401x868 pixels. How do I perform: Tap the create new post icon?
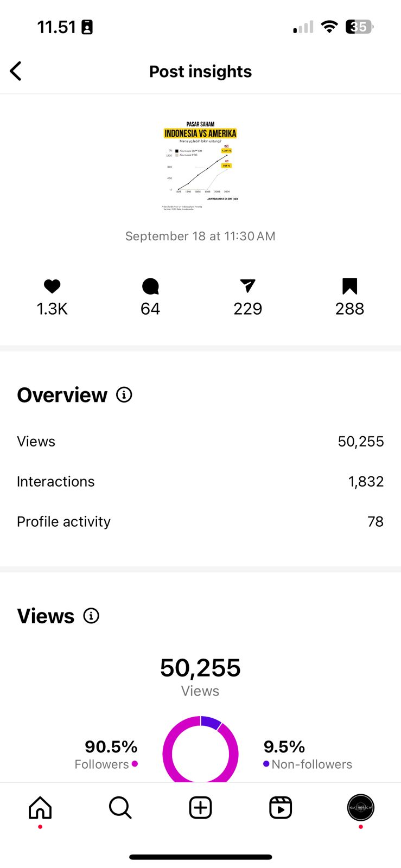200,808
